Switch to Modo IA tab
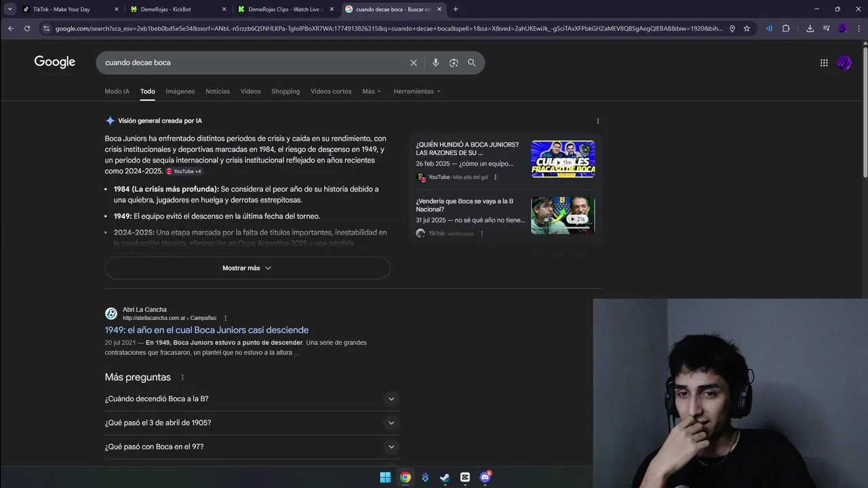Image resolution: width=868 pixels, height=488 pixels. pyautogui.click(x=117, y=91)
